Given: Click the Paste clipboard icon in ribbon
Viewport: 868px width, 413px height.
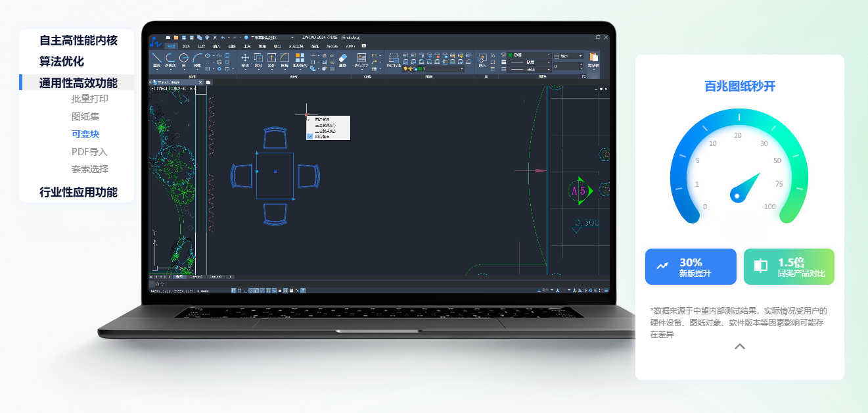Looking at the screenshot, I should click(594, 59).
